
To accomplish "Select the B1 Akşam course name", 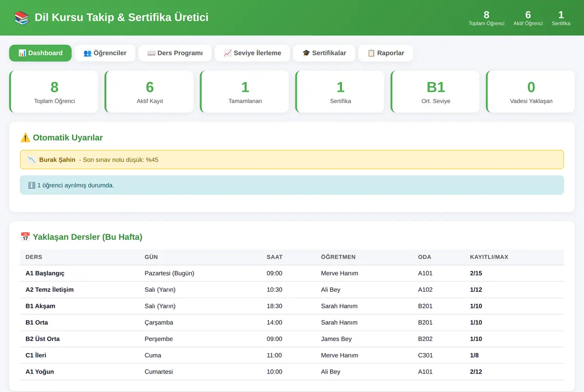I will tap(40, 306).
